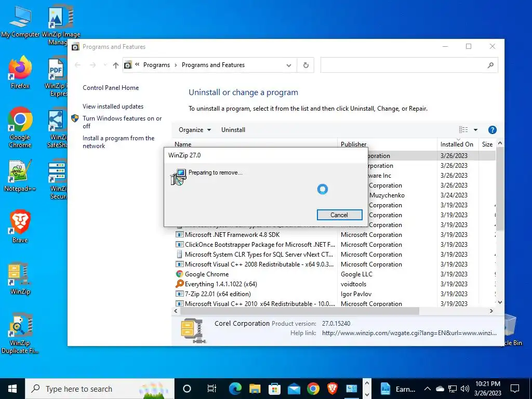Viewport: 532px width, 399px height.
Task: Click the My Computer desktop icon
Action: [x=20, y=21]
